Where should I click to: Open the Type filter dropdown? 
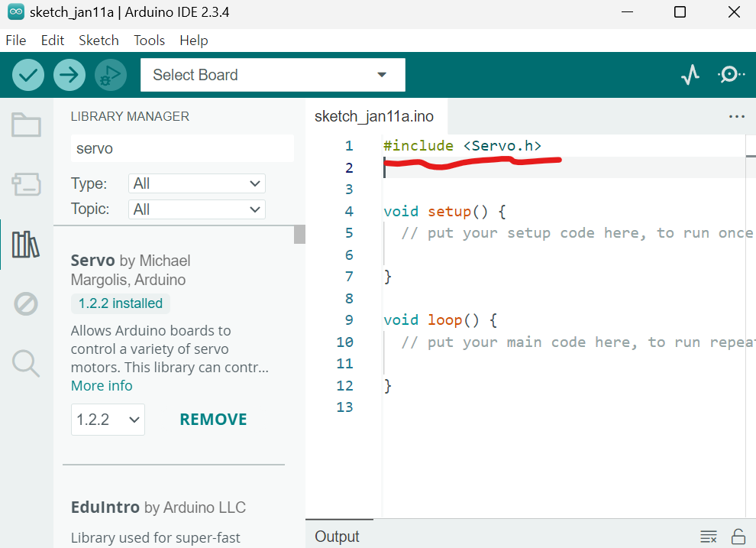(197, 183)
